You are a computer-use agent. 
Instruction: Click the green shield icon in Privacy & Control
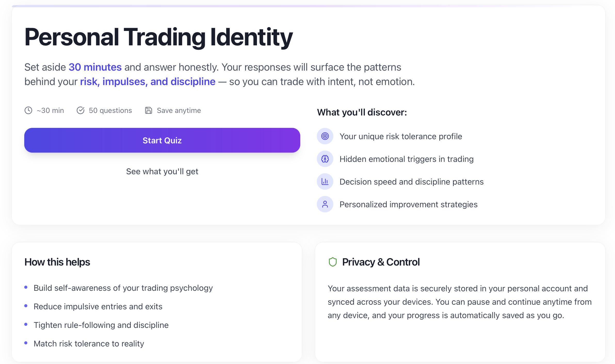pyautogui.click(x=332, y=262)
